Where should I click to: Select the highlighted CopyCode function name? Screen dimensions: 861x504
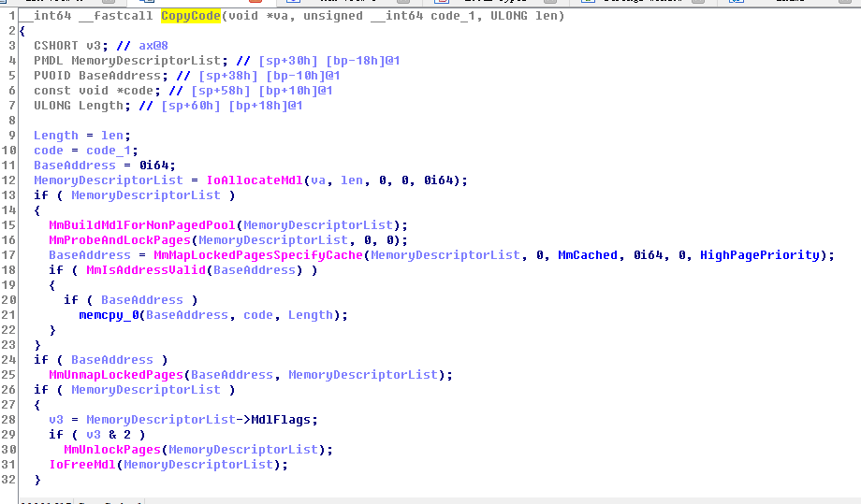pos(191,16)
